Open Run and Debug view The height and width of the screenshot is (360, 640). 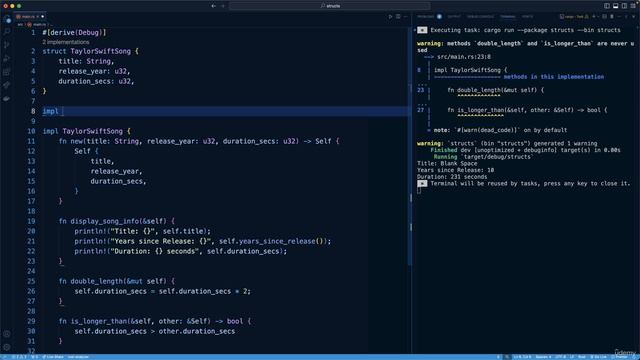pos(7,58)
